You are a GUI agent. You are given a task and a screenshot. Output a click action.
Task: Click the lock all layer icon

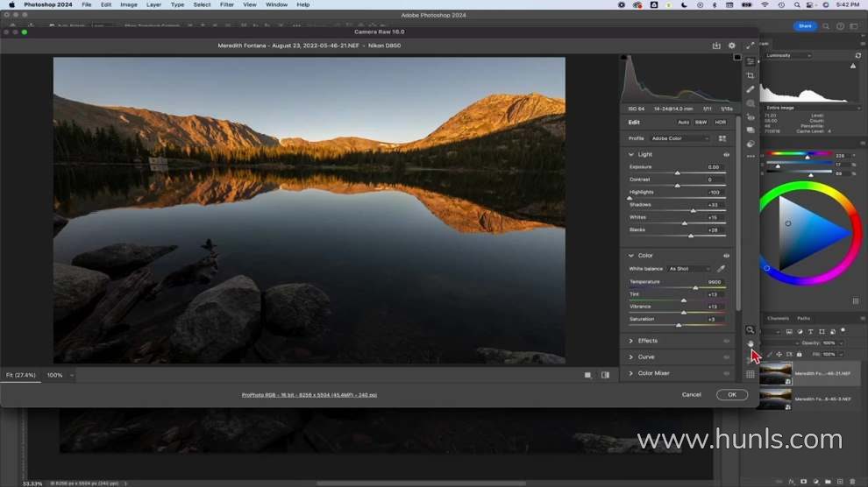799,355
